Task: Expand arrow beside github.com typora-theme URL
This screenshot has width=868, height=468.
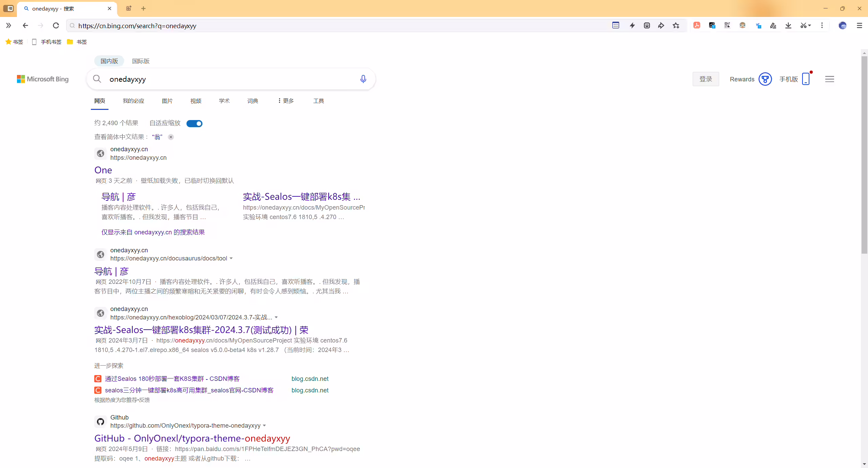Action: pyautogui.click(x=264, y=426)
